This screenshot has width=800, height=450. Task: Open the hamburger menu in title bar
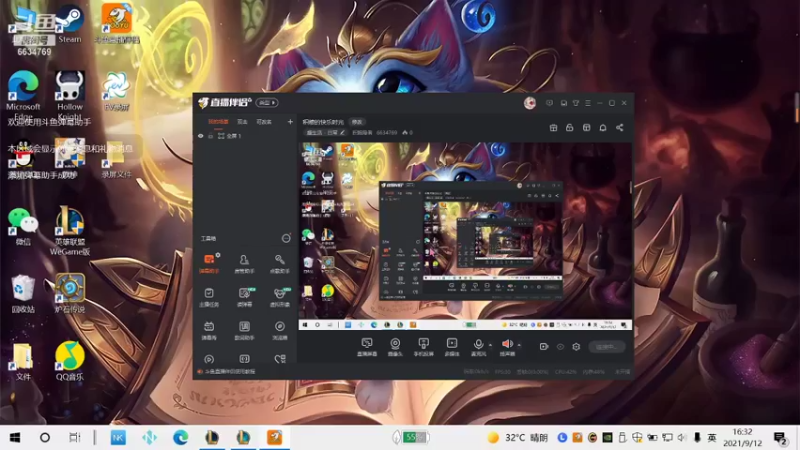coord(588,103)
